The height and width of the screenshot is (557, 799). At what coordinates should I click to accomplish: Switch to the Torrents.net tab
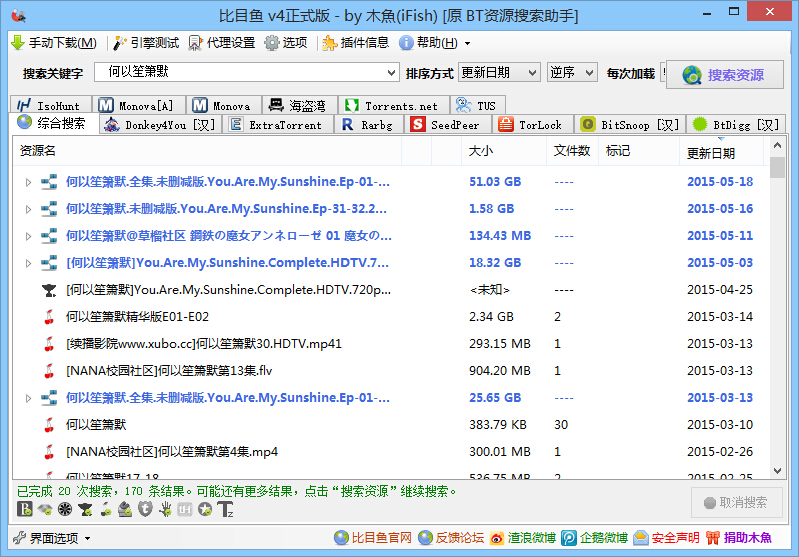[393, 105]
